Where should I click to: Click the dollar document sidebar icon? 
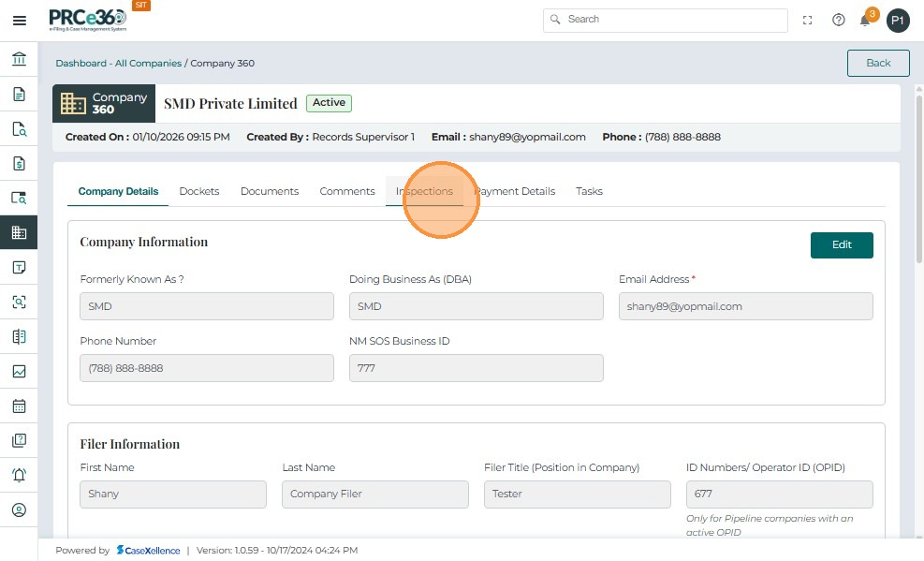click(x=19, y=163)
